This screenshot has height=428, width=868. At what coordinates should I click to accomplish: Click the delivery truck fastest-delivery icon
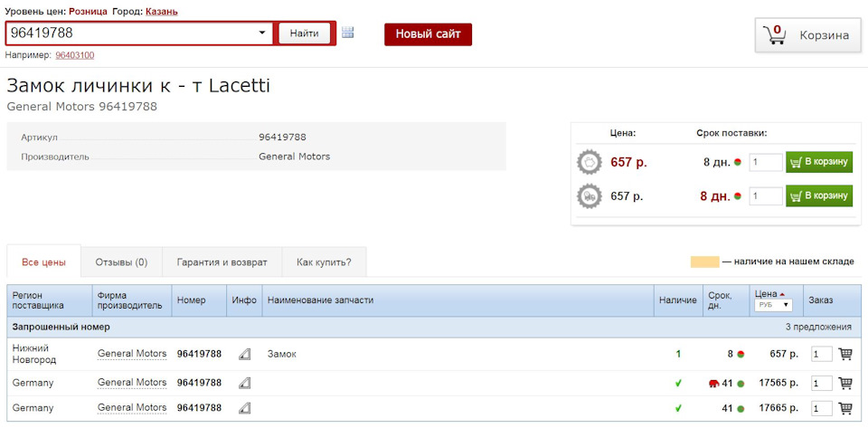tap(589, 195)
